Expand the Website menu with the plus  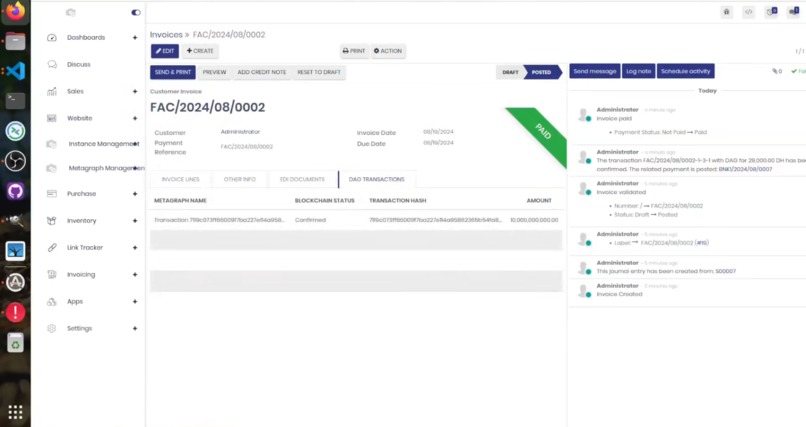(135, 118)
